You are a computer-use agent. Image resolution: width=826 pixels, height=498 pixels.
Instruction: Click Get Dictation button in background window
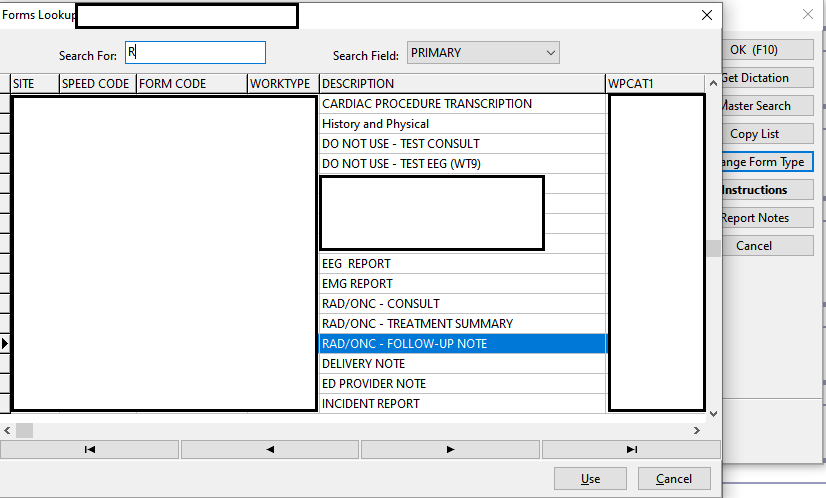[x=768, y=77]
